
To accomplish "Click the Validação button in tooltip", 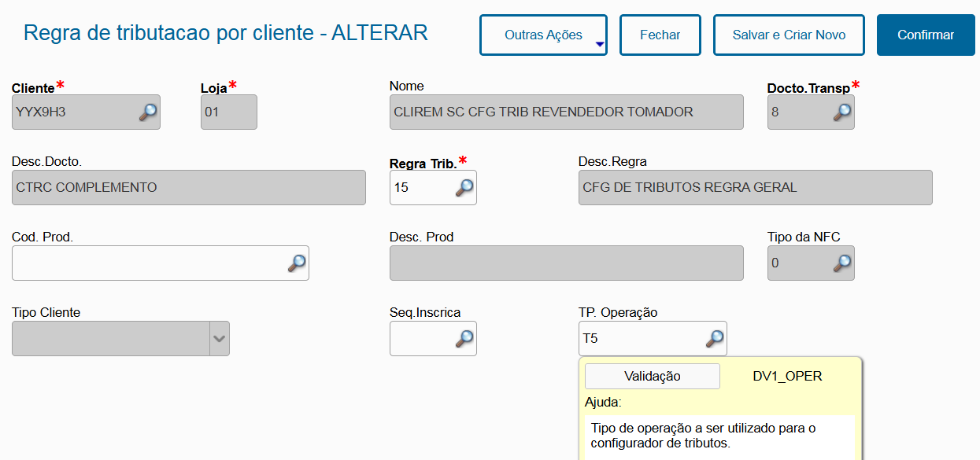I will [x=653, y=376].
